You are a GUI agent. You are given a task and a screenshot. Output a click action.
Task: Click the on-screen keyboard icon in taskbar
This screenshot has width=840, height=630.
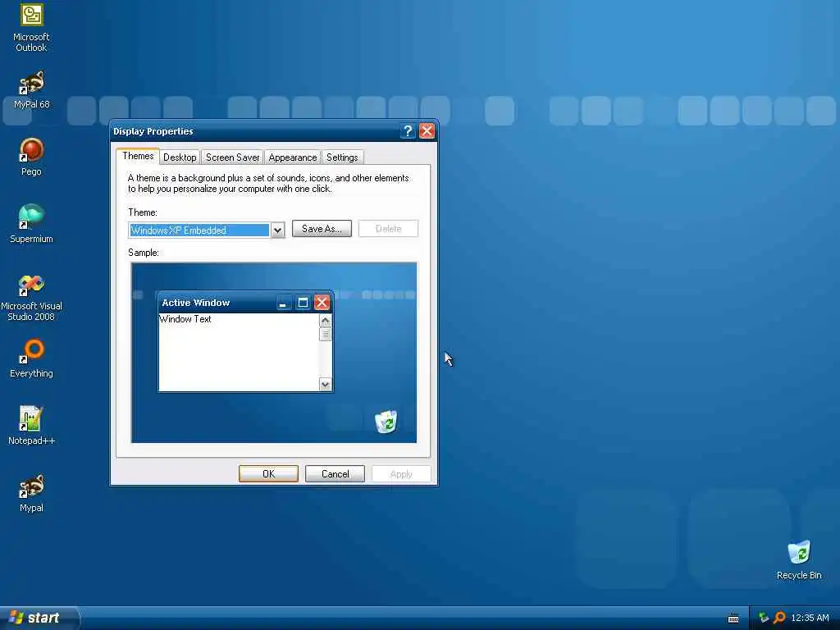[x=733, y=619]
